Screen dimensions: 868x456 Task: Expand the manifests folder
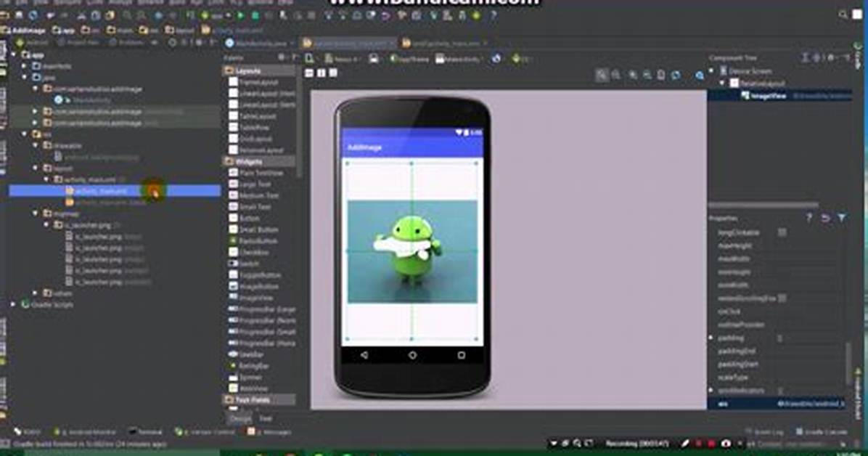[25, 66]
